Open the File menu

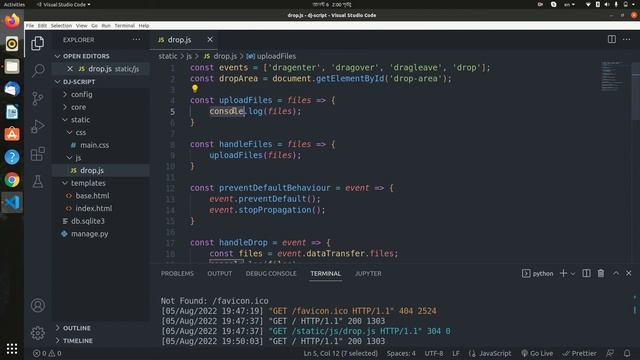30,25
